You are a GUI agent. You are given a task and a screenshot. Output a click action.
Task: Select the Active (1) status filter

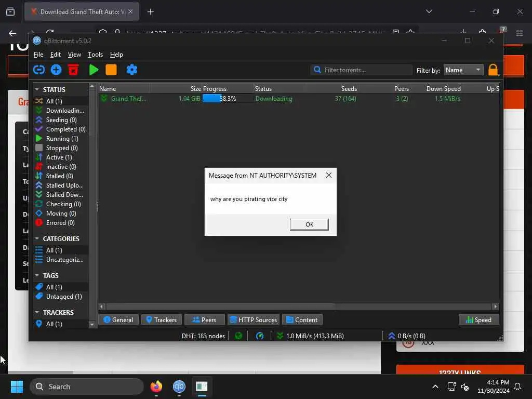(x=60, y=157)
